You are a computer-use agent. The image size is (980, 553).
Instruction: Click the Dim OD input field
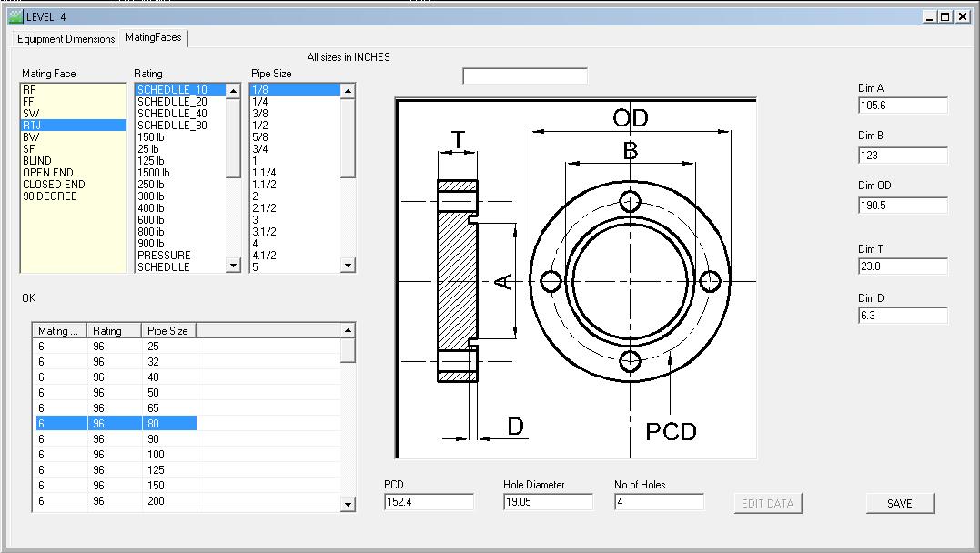(904, 205)
